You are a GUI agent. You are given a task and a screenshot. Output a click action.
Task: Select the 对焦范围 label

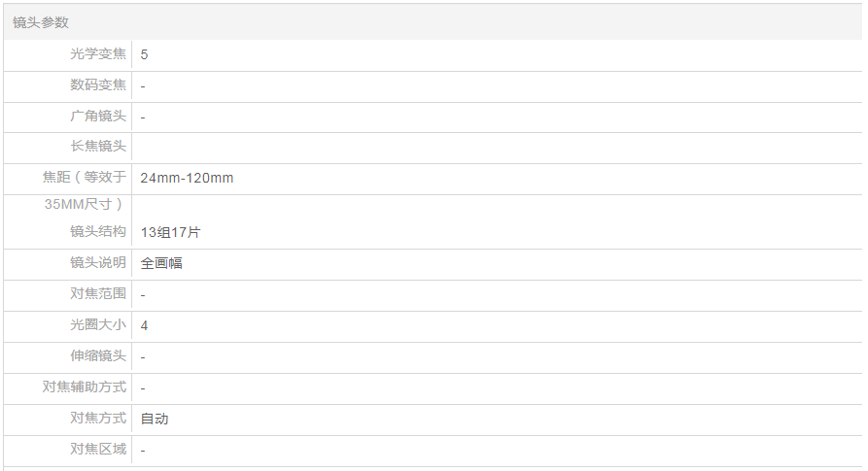[97, 293]
